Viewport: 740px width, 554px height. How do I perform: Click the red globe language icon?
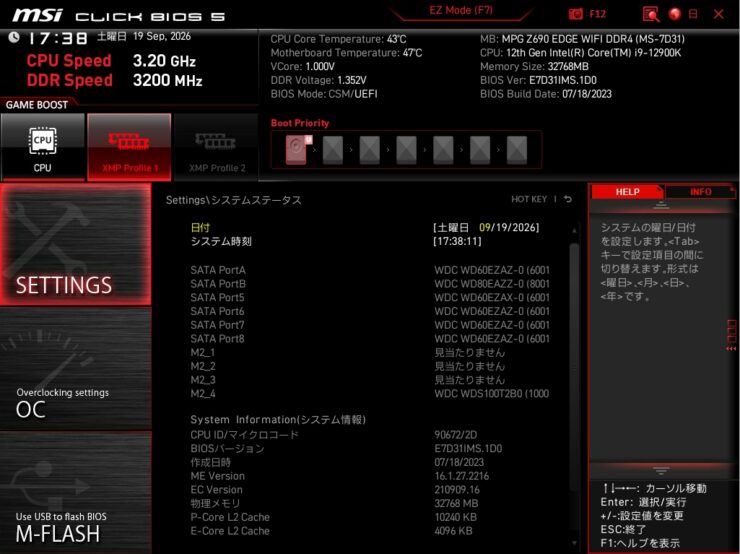pyautogui.click(x=675, y=14)
